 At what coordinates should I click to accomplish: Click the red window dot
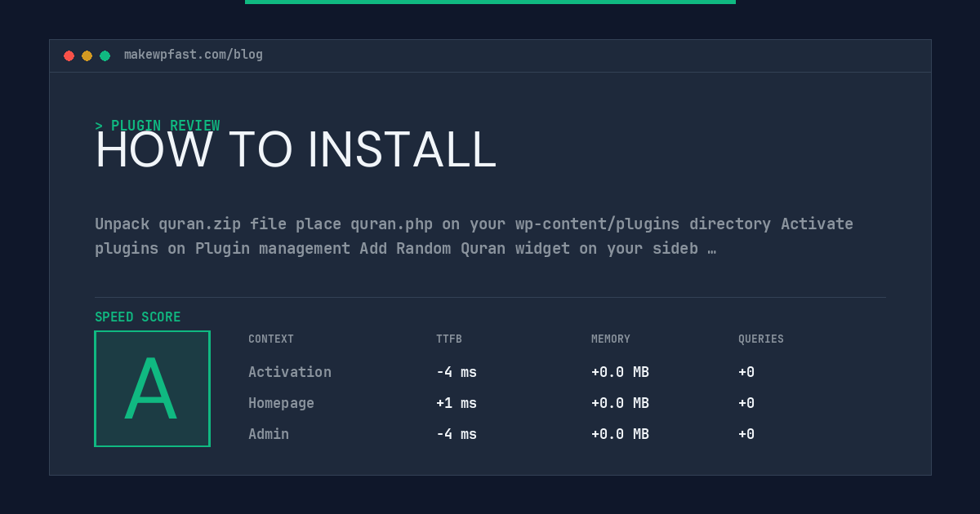(x=69, y=55)
